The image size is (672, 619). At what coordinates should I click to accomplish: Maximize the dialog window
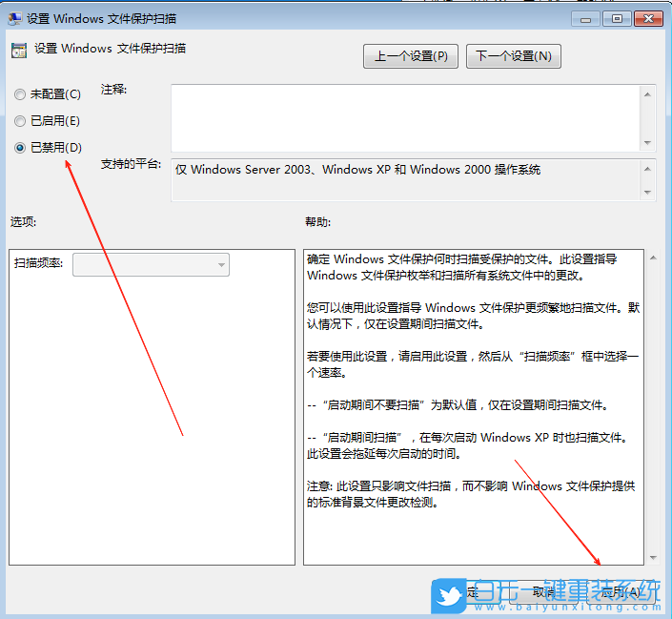coord(617,19)
